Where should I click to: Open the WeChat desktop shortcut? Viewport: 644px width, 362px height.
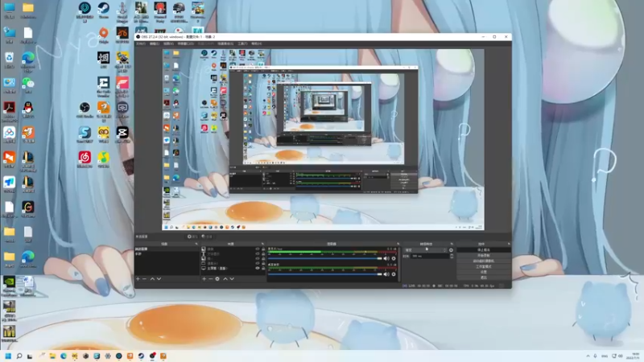(28, 84)
